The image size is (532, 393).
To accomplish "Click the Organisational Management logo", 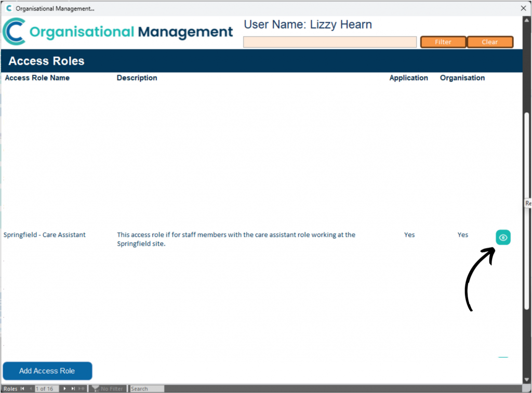I will 118,32.
